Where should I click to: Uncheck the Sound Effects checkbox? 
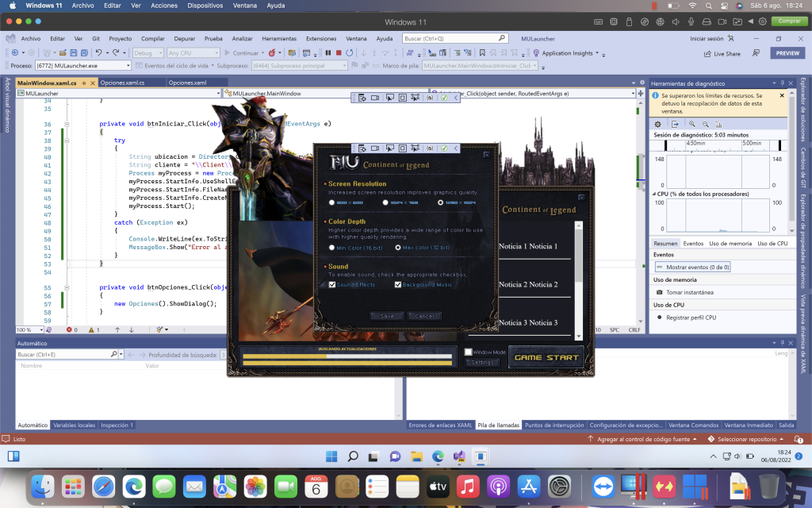click(332, 285)
